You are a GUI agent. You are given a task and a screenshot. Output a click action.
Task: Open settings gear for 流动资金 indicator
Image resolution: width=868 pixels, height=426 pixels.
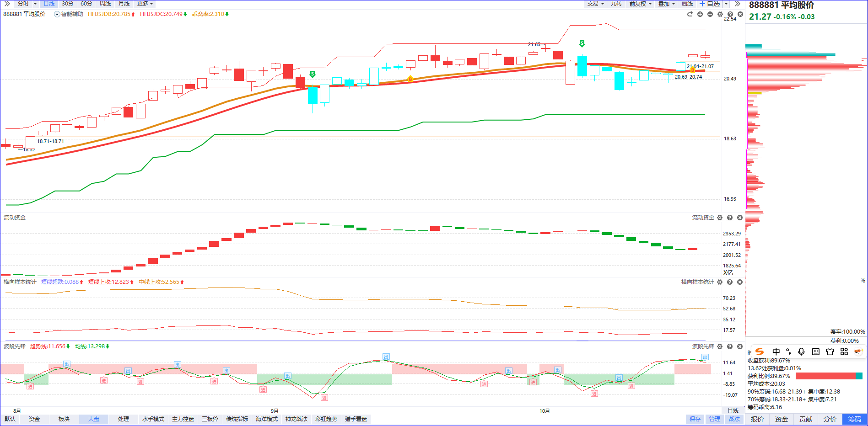coord(720,218)
